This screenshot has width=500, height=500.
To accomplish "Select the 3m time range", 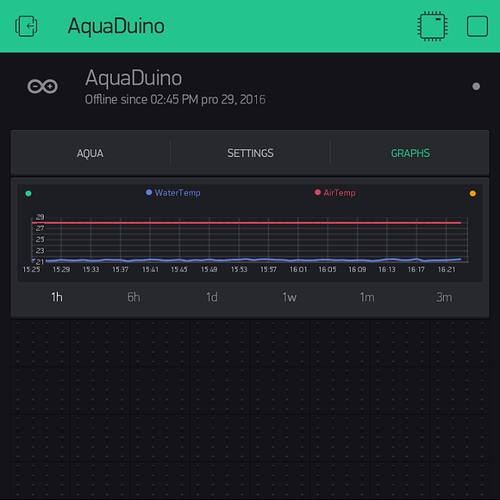I will 444,297.
